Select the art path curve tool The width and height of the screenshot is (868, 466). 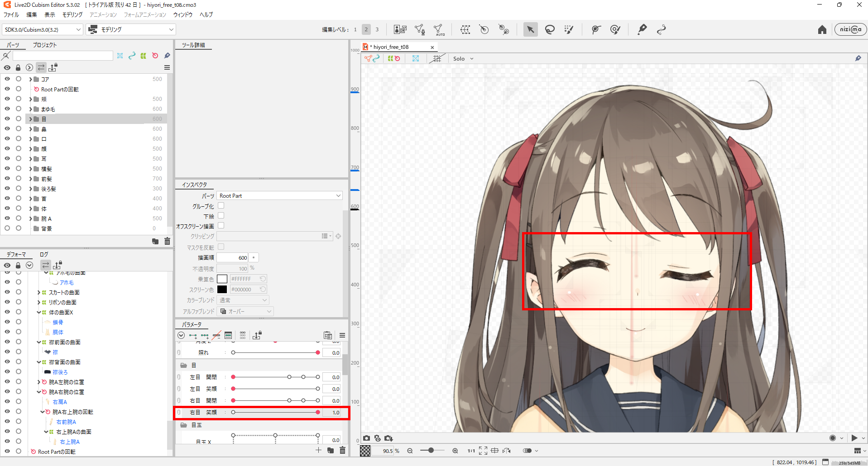662,29
